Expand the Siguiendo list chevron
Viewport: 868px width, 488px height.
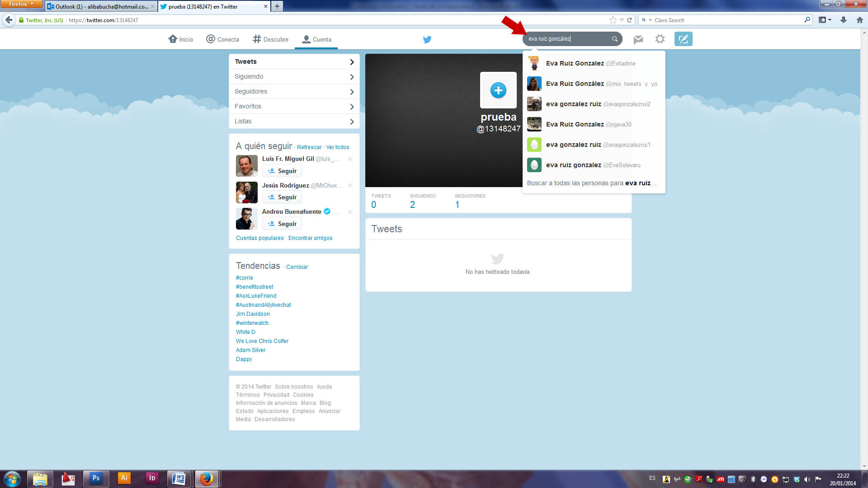click(352, 77)
